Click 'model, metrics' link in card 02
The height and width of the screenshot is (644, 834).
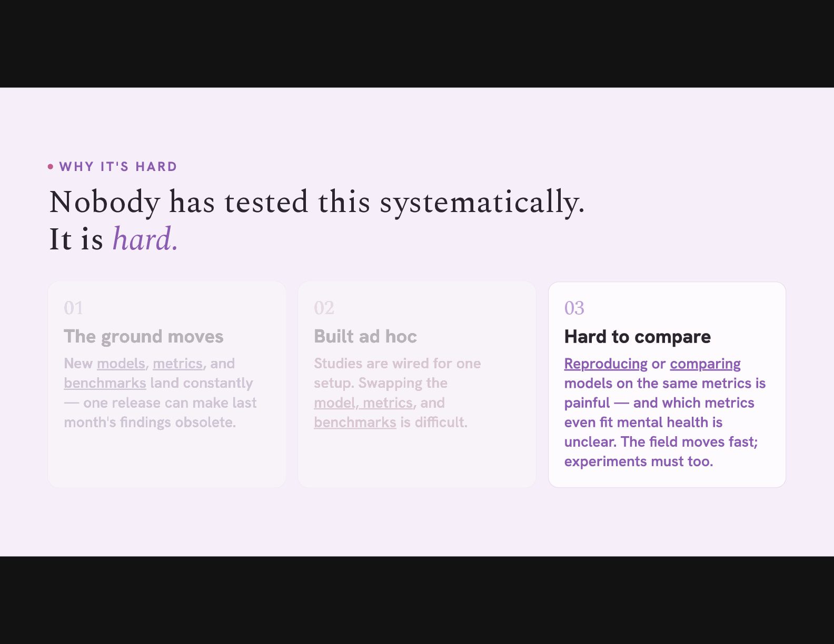tap(363, 402)
